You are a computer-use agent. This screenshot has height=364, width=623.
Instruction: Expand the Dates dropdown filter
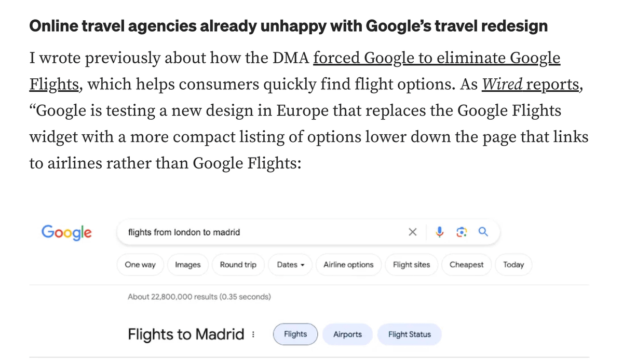point(291,264)
